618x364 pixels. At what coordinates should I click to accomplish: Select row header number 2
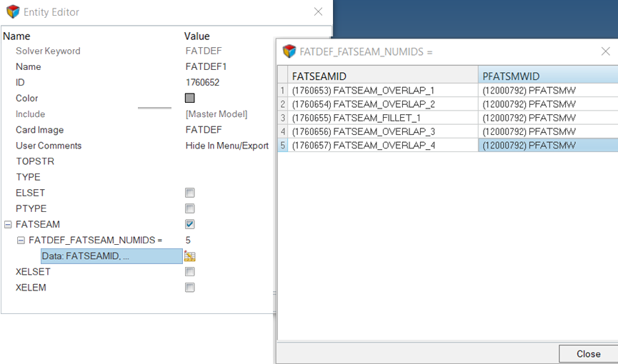283,104
